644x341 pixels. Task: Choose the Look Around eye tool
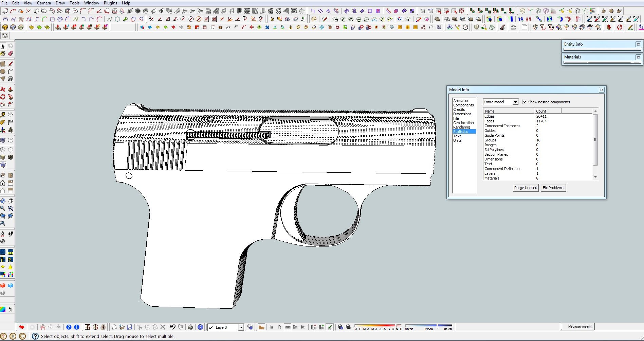3,241
